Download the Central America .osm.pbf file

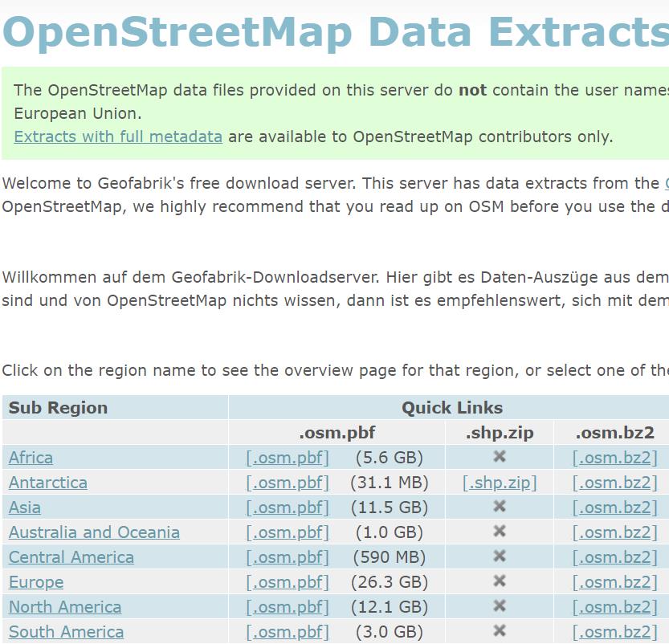[x=288, y=557]
